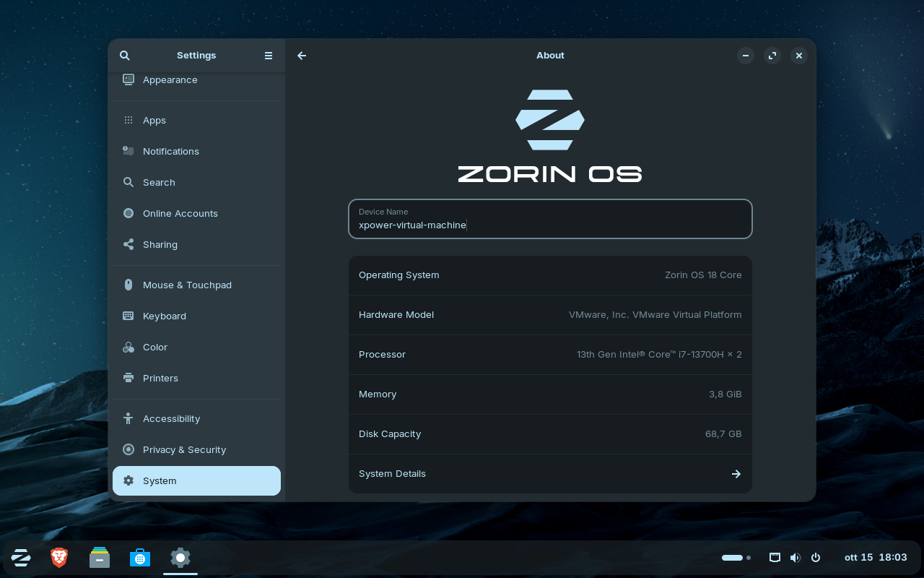Click the Sharing icon in sidebar

pyautogui.click(x=128, y=244)
